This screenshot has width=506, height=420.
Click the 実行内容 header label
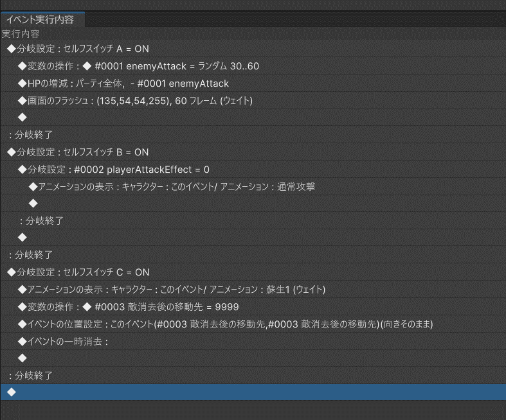tap(21, 33)
